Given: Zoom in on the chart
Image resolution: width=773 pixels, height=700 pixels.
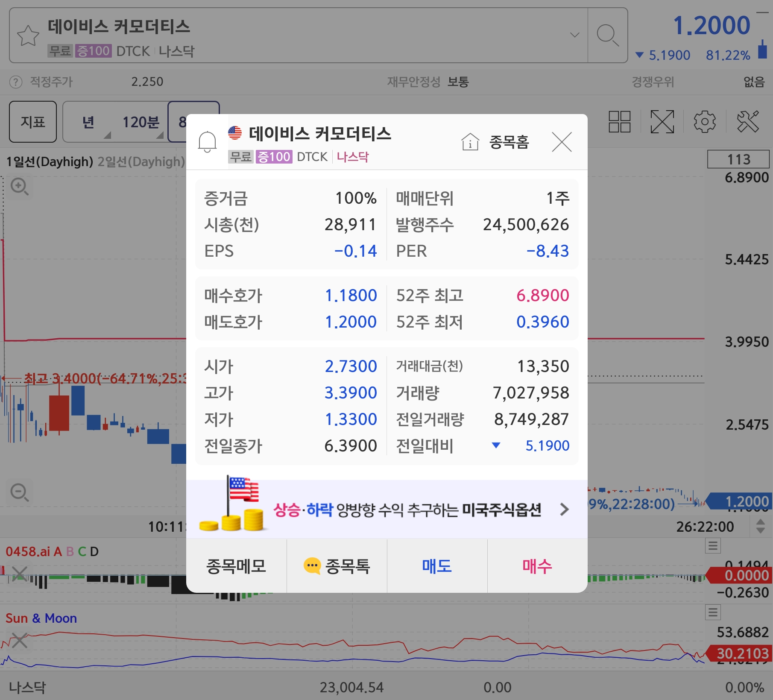Looking at the screenshot, I should 19,187.
